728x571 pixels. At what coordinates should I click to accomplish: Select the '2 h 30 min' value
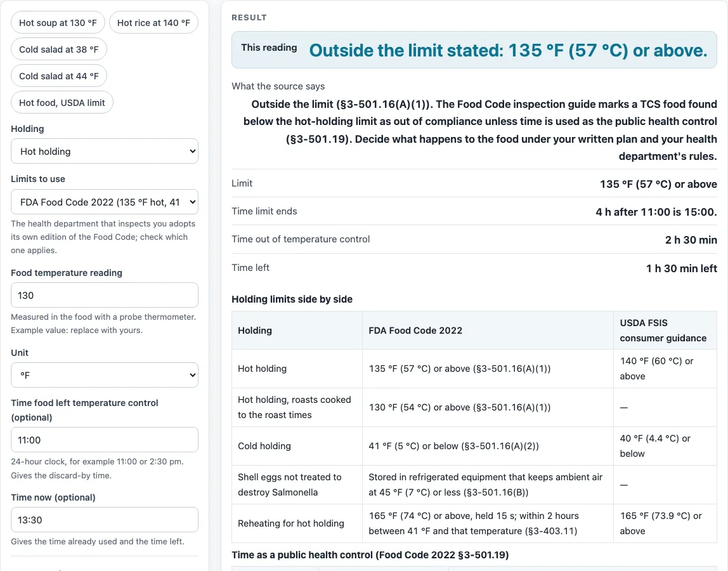point(691,240)
